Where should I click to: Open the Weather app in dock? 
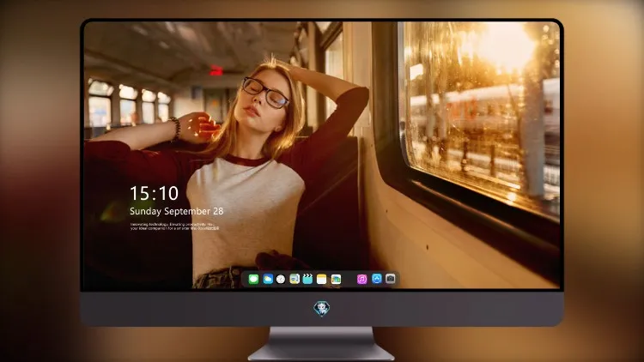268,279
